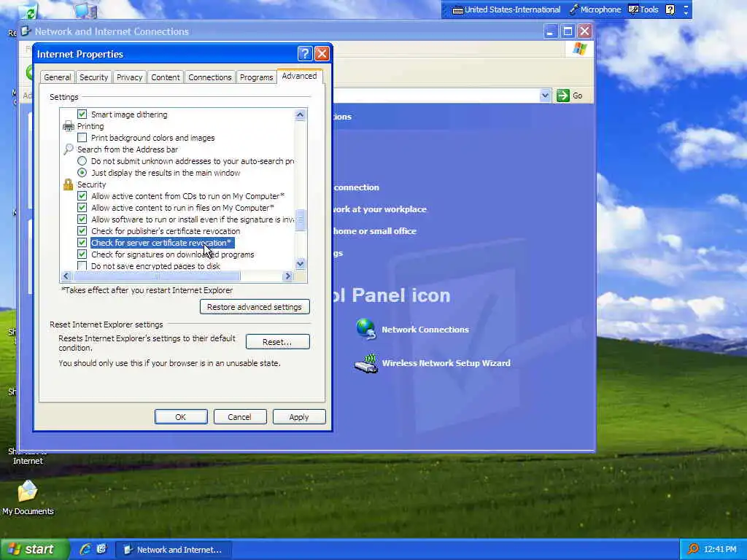
Task: Click settings list scroll left arrow
Action: pos(66,276)
